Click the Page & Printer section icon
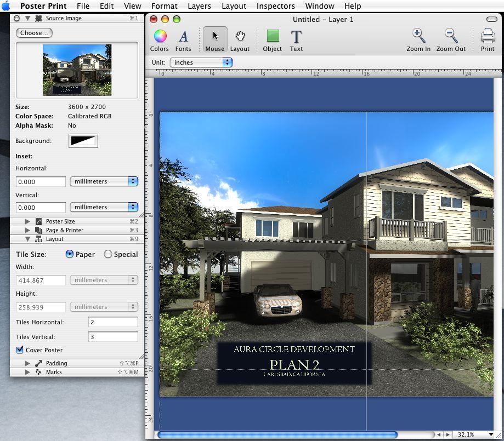Screen dimensions: 504x441 click(x=38, y=230)
